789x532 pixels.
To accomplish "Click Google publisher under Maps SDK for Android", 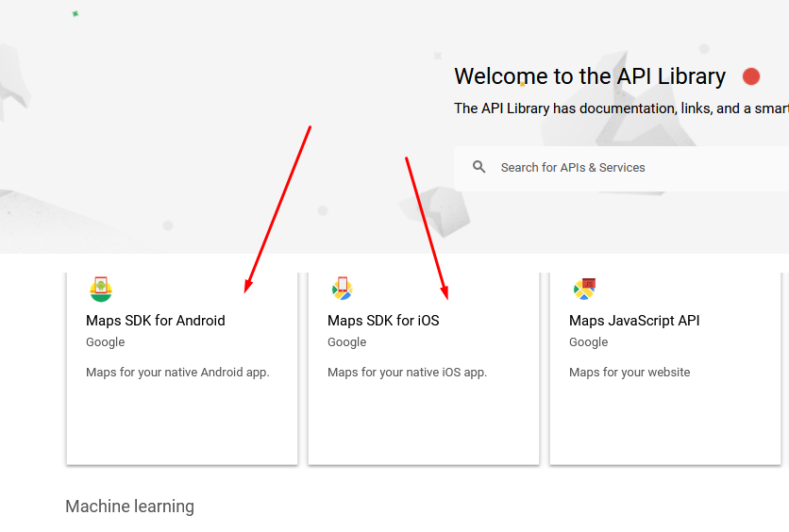I will coord(105,341).
